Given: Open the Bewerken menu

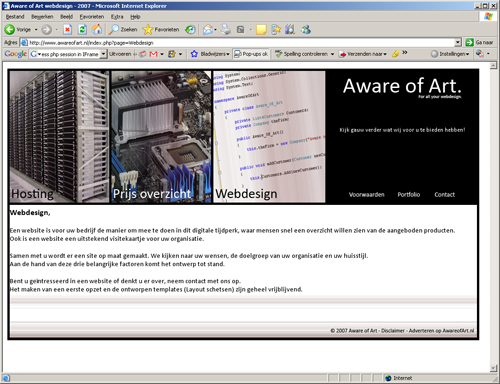Looking at the screenshot, I should click(x=42, y=17).
